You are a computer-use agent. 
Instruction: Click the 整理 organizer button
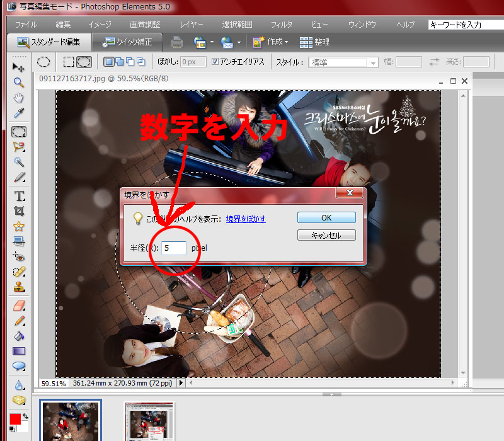(314, 42)
